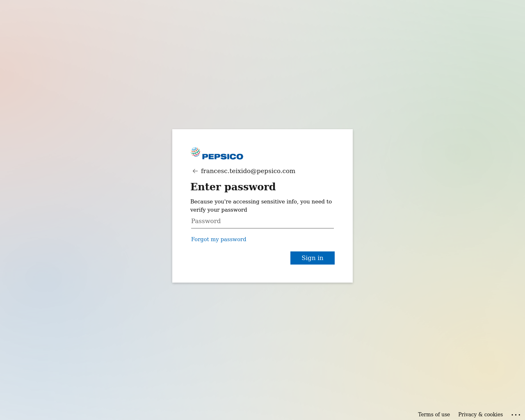
Task: Click the Enter password heading
Action: tap(233, 187)
